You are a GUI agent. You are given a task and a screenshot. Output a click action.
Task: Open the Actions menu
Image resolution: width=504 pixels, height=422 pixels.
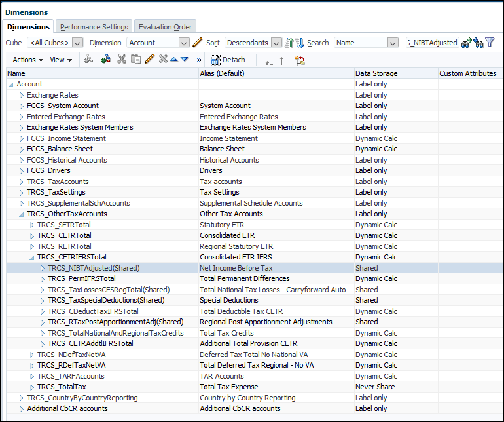[x=27, y=60]
